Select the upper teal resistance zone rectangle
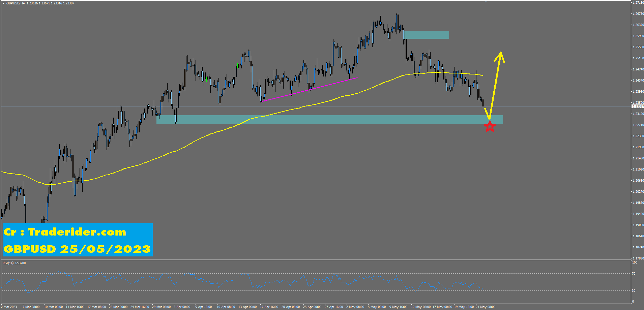 (427, 34)
